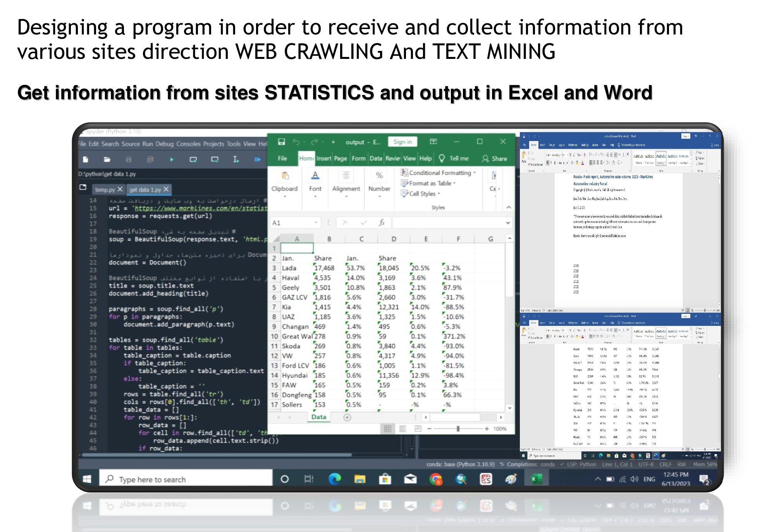The image size is (767, 532).
Task: Adjust the Excel zoom slider
Action: 458,429
